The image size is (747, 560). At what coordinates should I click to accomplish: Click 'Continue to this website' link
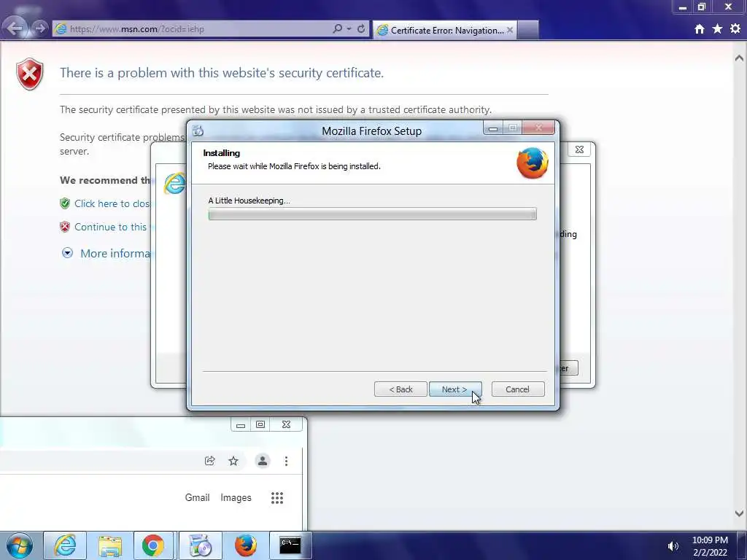pyautogui.click(x=111, y=227)
